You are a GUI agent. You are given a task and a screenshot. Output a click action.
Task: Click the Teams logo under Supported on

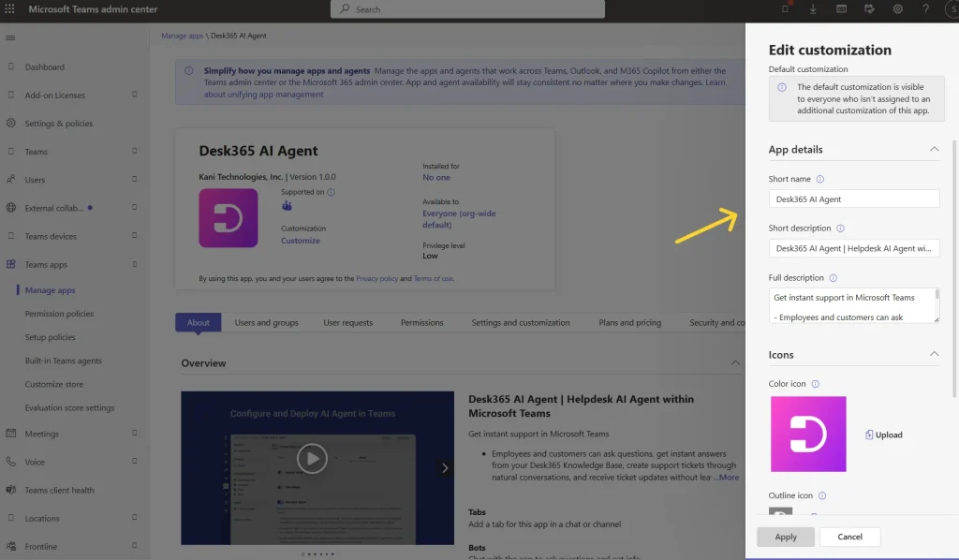287,206
